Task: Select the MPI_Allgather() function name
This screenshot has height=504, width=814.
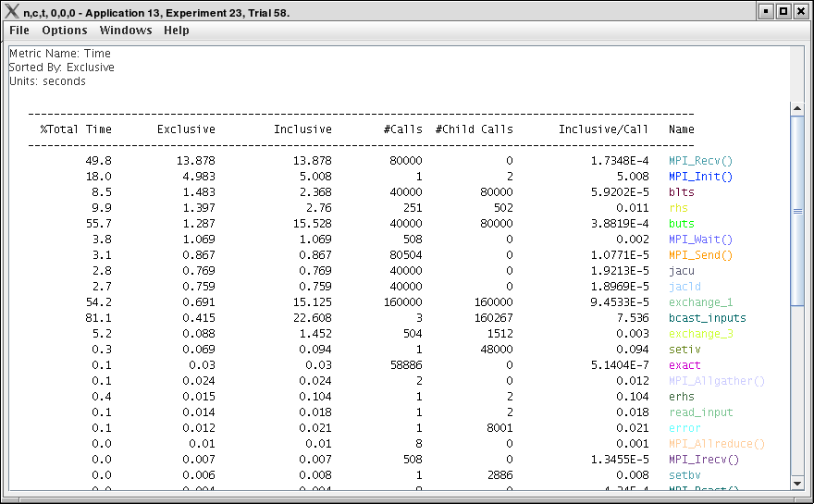Action: pos(716,381)
